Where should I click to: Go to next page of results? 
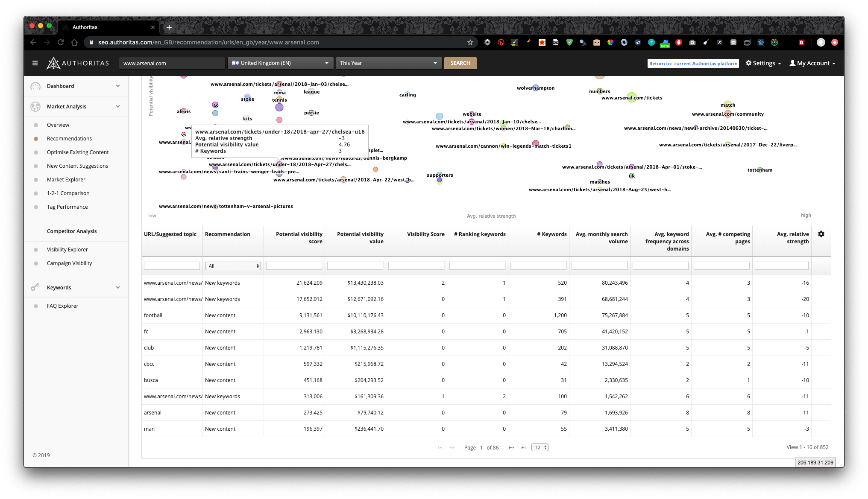tap(511, 447)
